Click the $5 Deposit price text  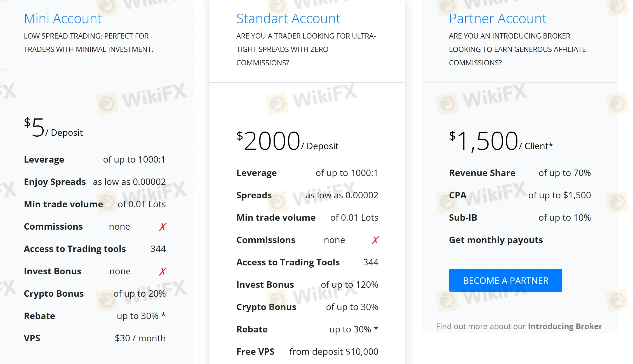tap(53, 128)
